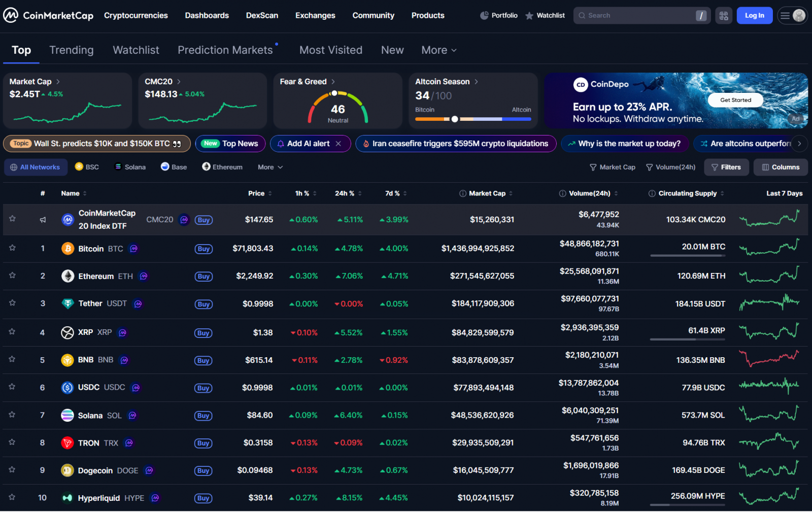This screenshot has width=812, height=512.
Task: Select the header Watchlist star icon
Action: click(528, 15)
